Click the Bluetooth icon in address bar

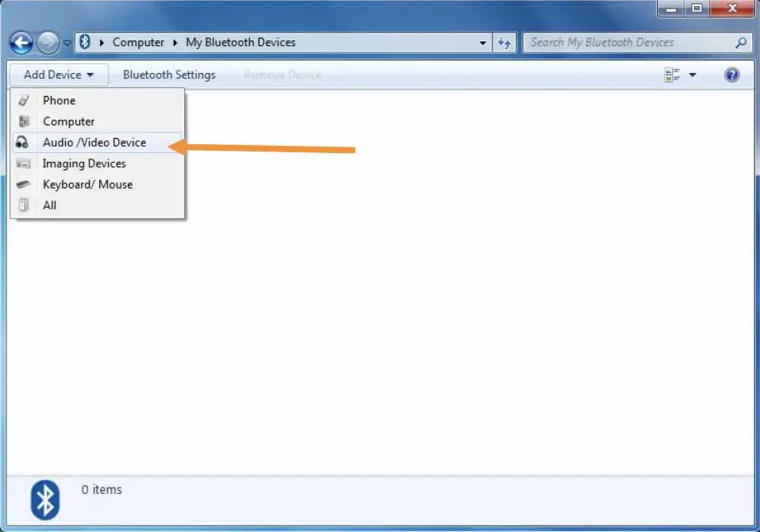click(85, 42)
